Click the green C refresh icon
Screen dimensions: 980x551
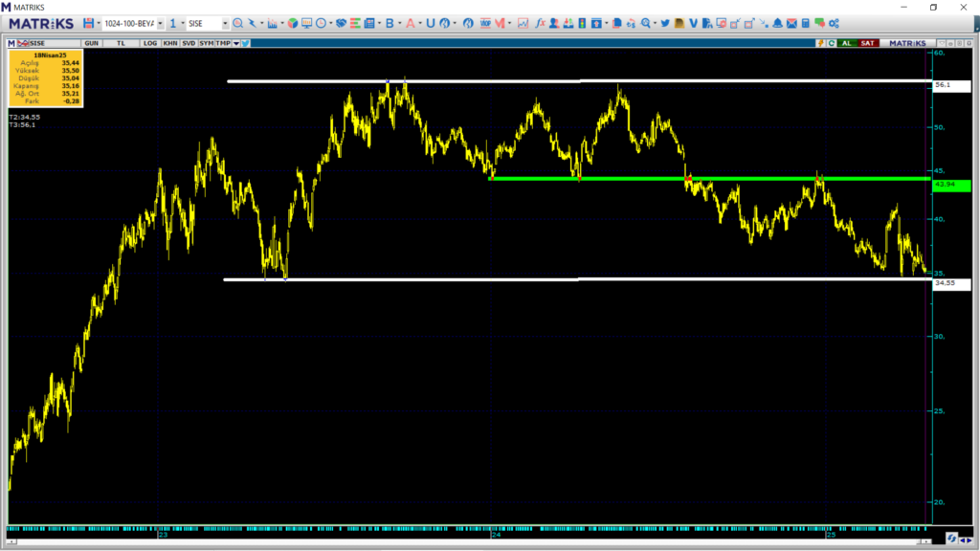832,43
